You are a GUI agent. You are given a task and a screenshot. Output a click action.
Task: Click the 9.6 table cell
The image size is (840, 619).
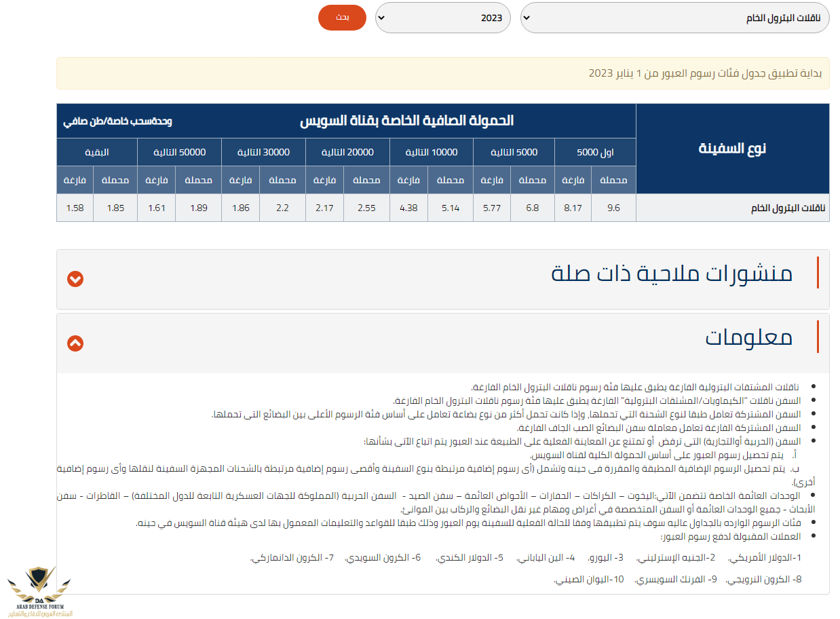pos(613,208)
